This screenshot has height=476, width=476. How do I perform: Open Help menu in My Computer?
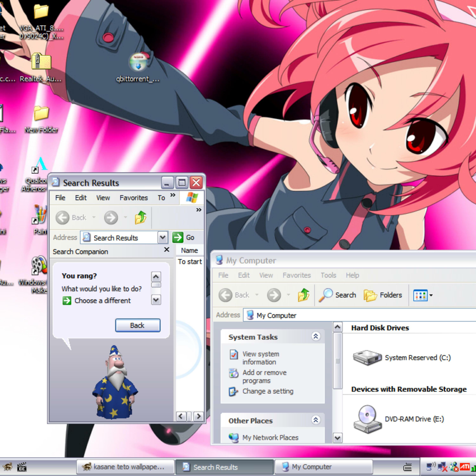pos(352,275)
